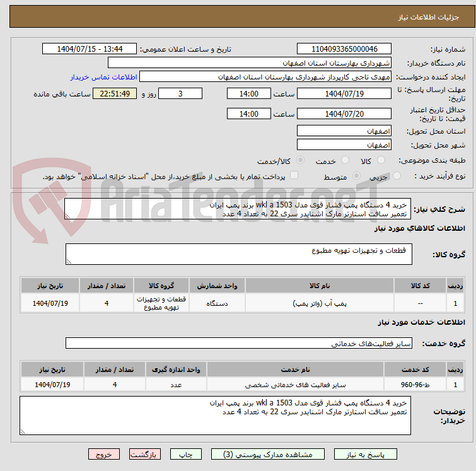Click the 1404/07/19 response deadline date field
476x471 pixels.
coord(344,93)
